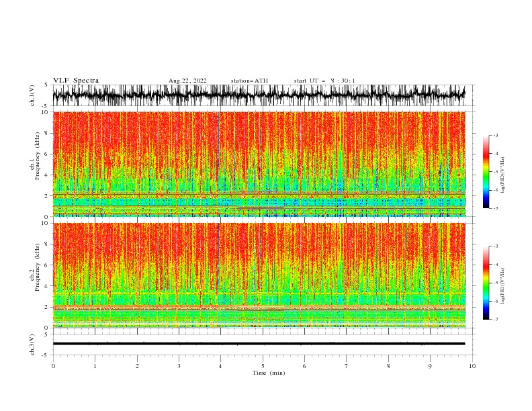532x411 pixels.
Task: Click the '-7' label on ch.2 colorbar
Action: pyautogui.click(x=496, y=320)
